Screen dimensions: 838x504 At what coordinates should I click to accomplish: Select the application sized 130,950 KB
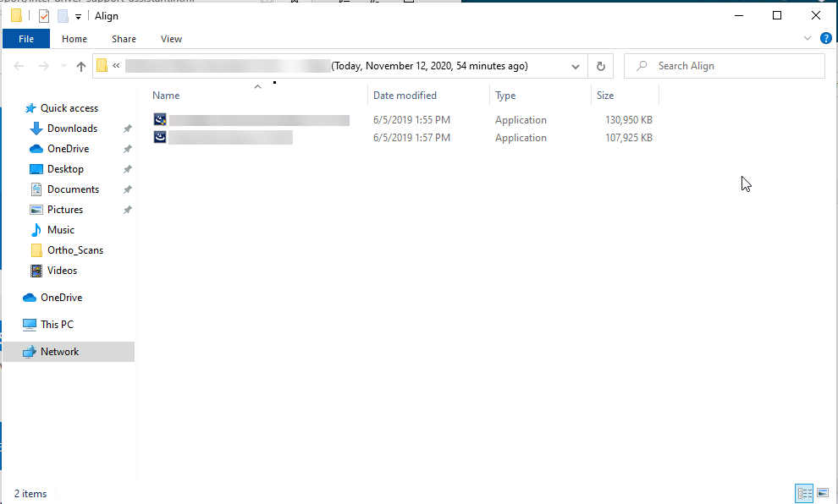tap(403, 120)
